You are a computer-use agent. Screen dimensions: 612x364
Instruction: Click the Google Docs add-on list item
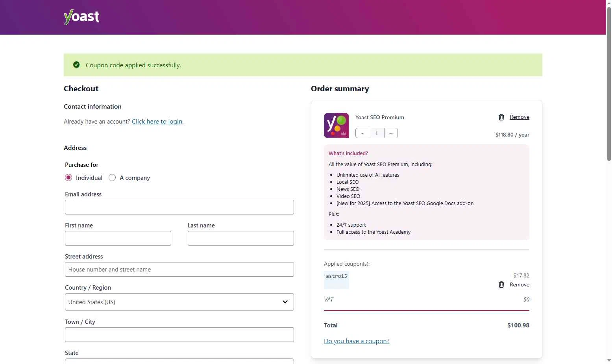(405, 203)
